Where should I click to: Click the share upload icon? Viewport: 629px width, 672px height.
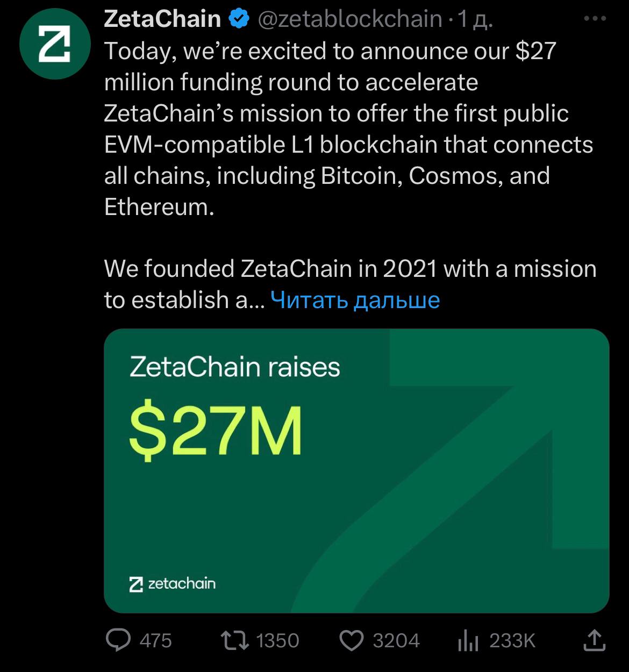coord(594,640)
